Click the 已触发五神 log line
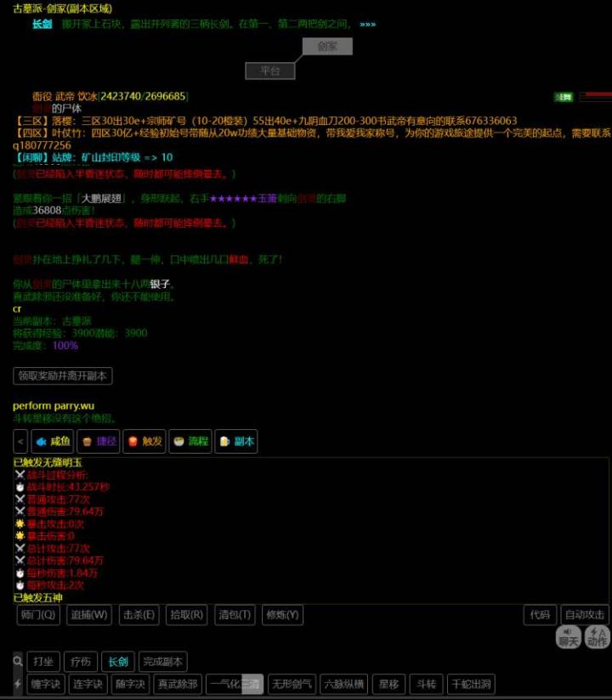The height and width of the screenshot is (700, 612). (x=38, y=597)
